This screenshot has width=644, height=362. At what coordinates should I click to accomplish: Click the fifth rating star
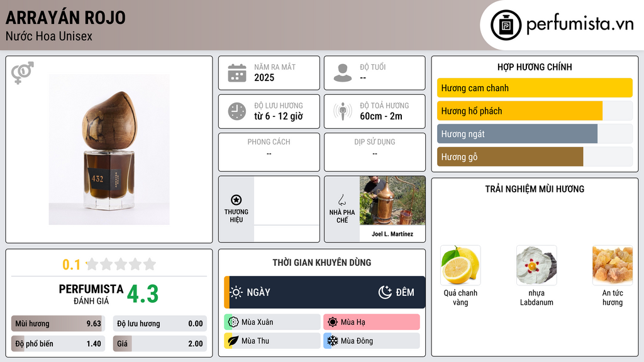tap(150, 264)
